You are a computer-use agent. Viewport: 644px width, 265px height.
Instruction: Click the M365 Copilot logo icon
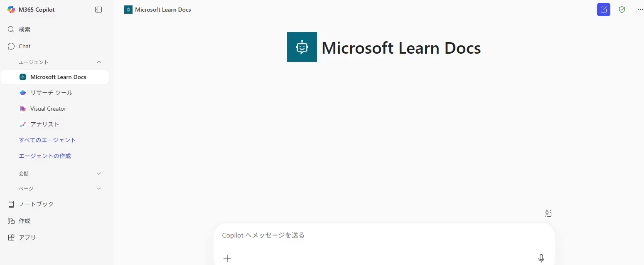click(x=11, y=10)
